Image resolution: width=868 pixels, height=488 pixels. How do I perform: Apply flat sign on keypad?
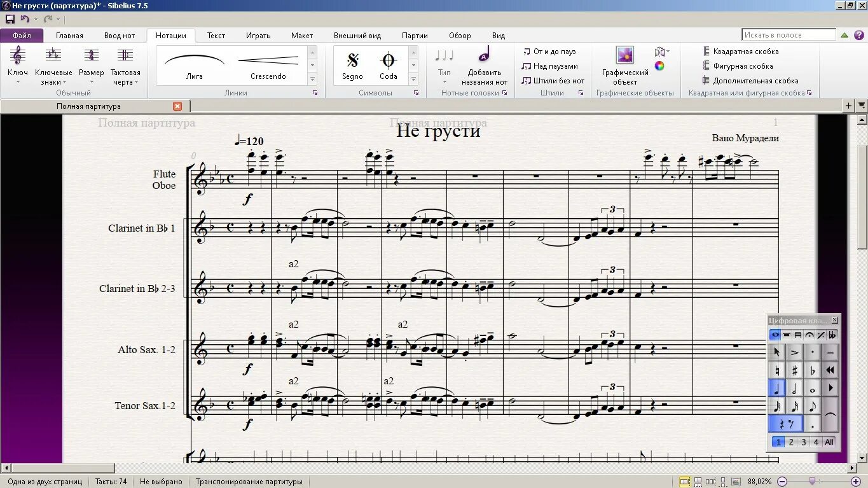(x=813, y=370)
